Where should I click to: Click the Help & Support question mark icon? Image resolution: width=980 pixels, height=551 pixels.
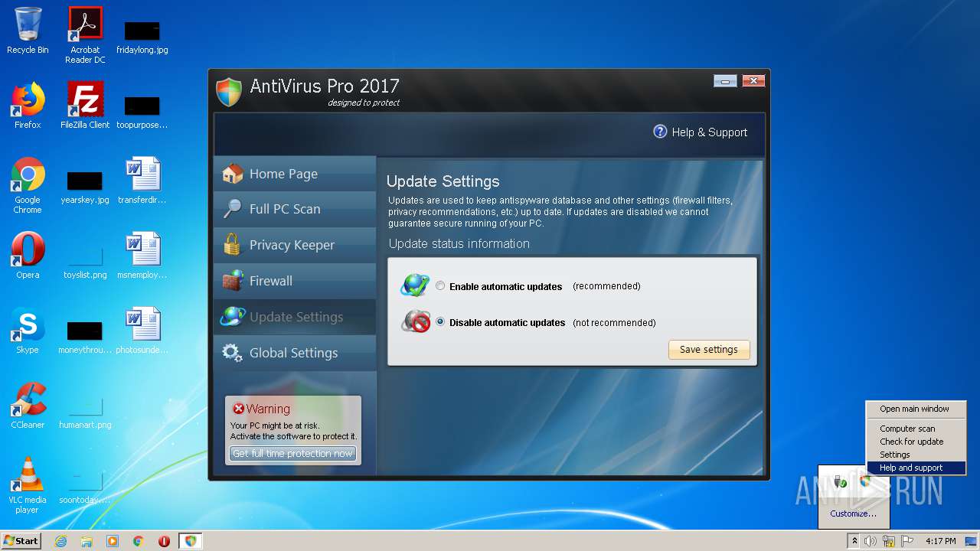[660, 132]
